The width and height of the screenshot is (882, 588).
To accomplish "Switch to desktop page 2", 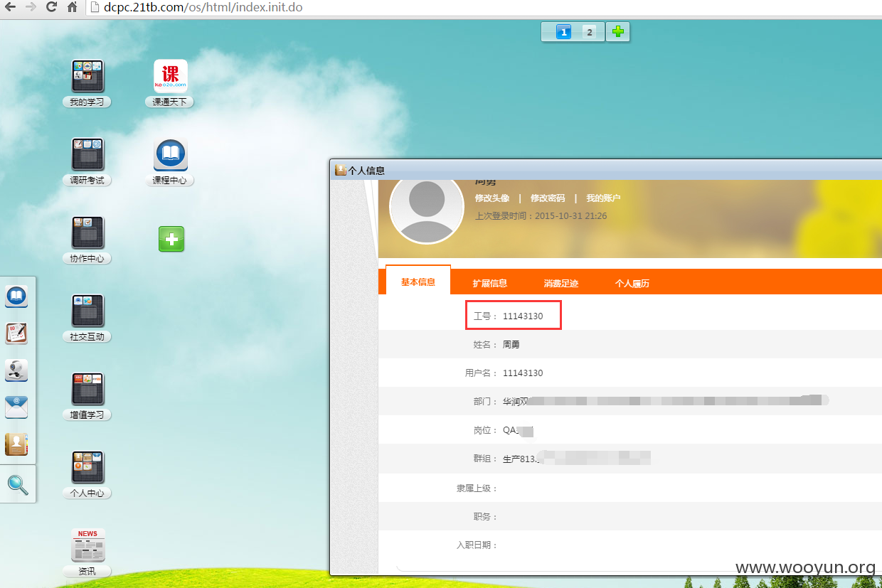I will [589, 32].
